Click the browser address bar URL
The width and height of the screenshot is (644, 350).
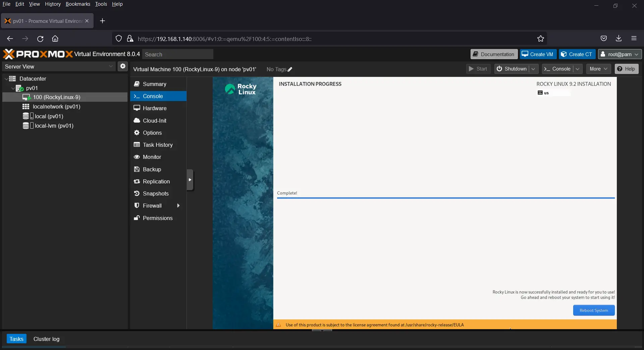[x=224, y=39]
